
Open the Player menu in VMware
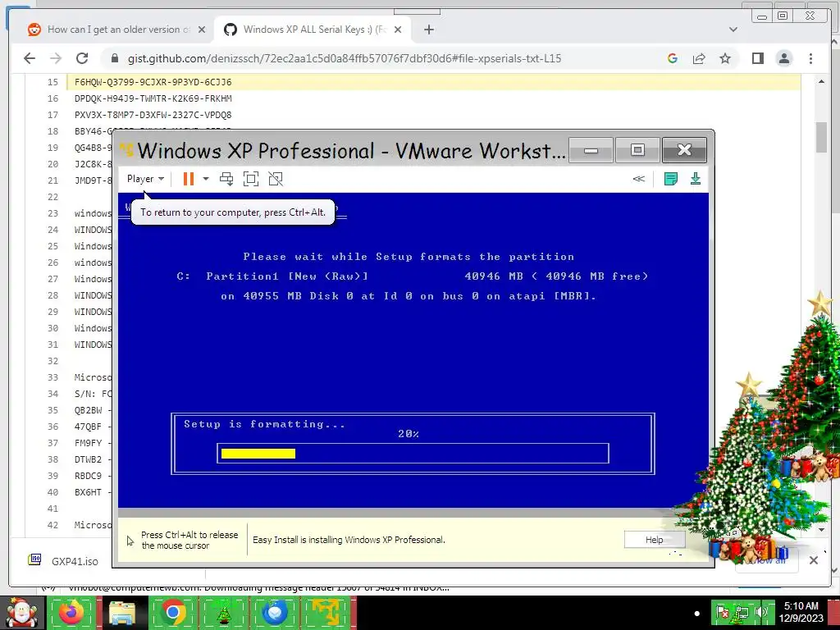click(145, 179)
